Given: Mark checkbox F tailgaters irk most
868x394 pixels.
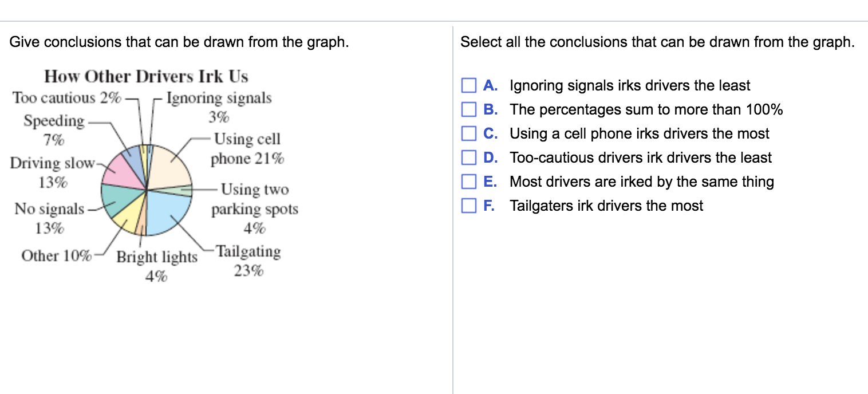Looking at the screenshot, I should (469, 206).
